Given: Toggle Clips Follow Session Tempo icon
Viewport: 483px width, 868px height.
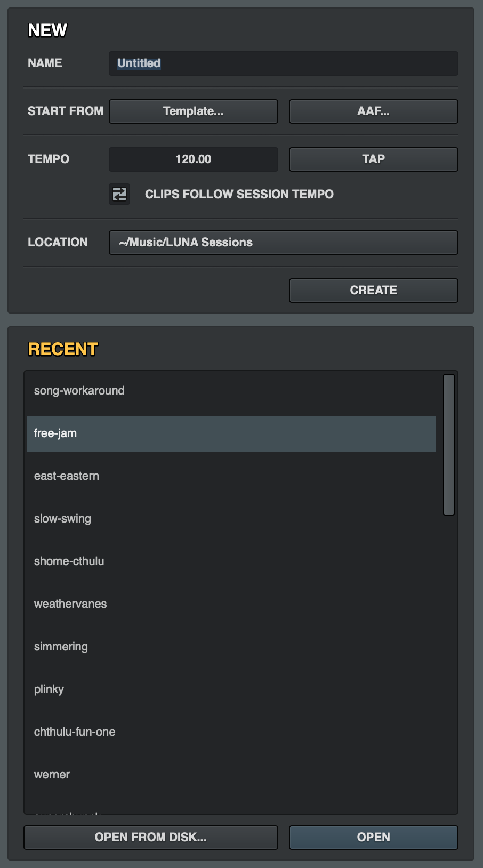Looking at the screenshot, I should pyautogui.click(x=119, y=194).
